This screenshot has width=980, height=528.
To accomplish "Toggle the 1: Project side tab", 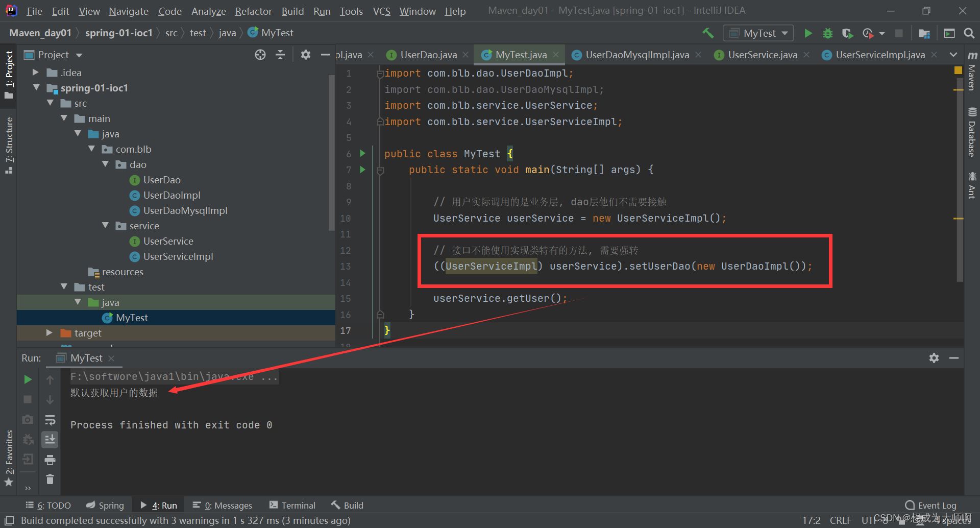I will [x=9, y=75].
